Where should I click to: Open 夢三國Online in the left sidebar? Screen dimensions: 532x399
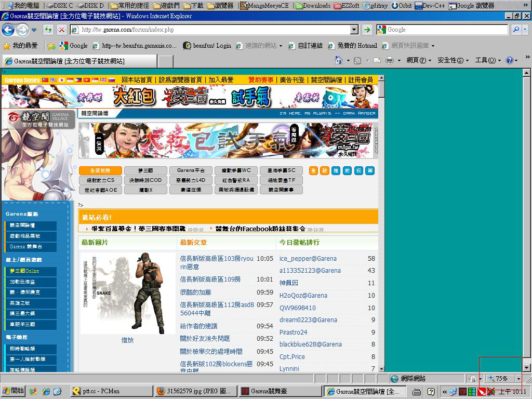(31, 271)
